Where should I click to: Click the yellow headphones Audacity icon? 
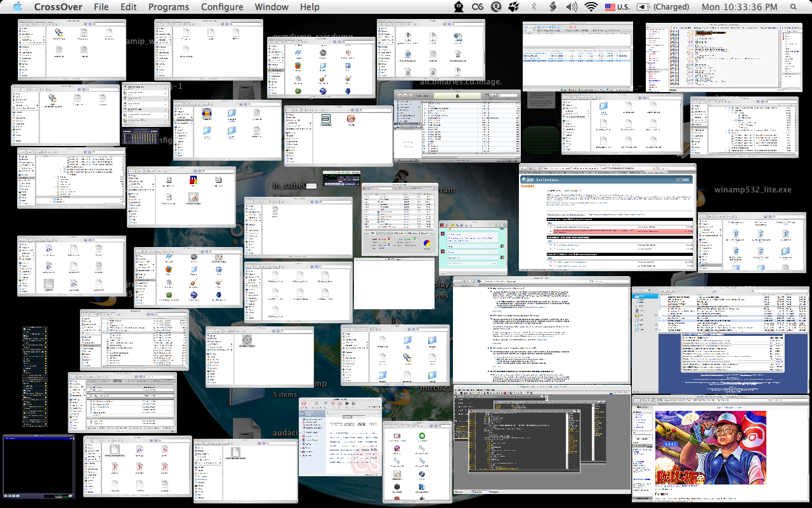[x=206, y=114]
